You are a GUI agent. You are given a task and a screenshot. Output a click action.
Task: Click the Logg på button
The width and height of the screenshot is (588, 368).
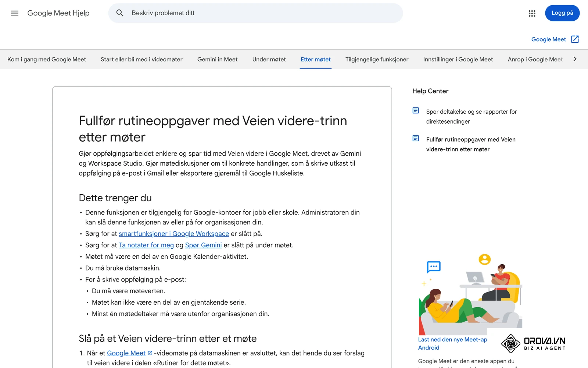562,13
